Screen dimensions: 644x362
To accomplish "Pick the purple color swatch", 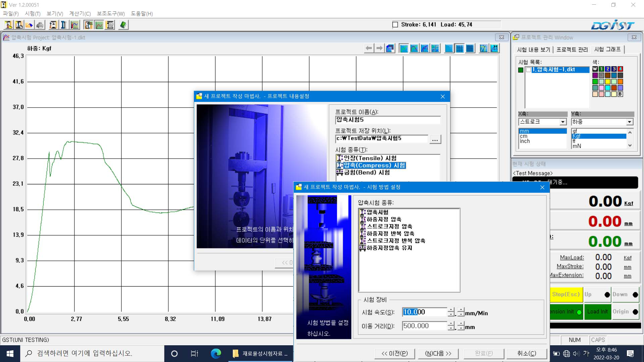I will coord(595,75).
